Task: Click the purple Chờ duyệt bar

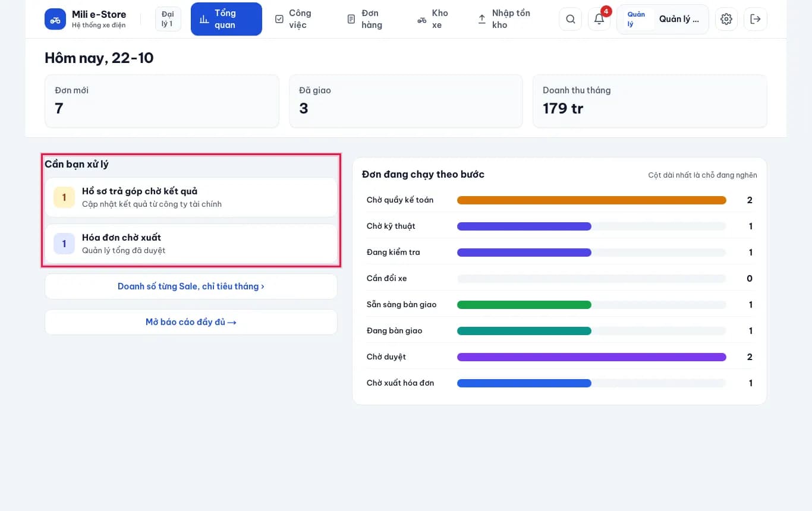Action: click(x=591, y=357)
